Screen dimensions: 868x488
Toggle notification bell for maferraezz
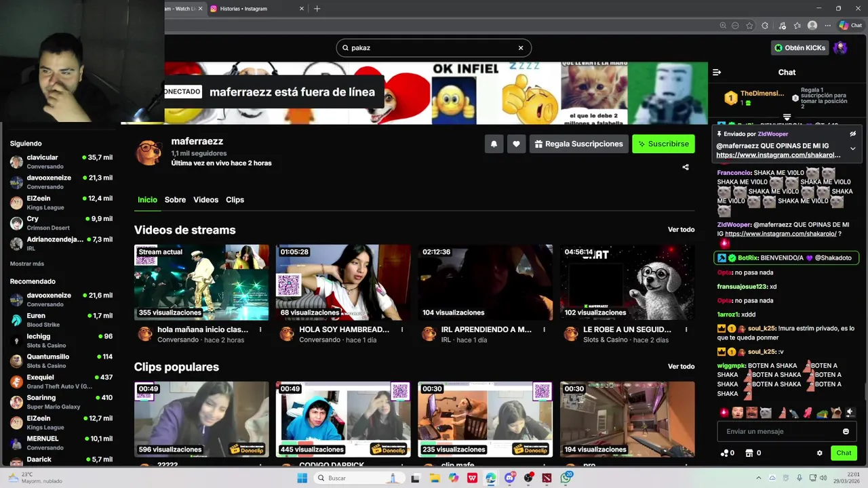pos(494,144)
